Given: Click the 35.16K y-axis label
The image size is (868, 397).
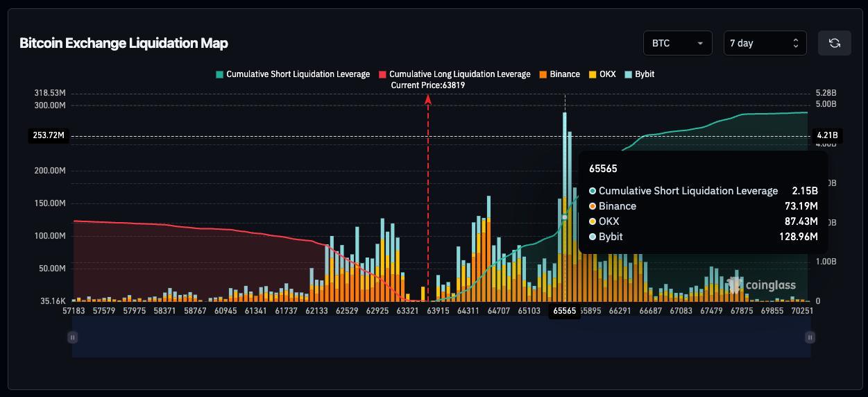Looking at the screenshot, I should pyautogui.click(x=51, y=301).
